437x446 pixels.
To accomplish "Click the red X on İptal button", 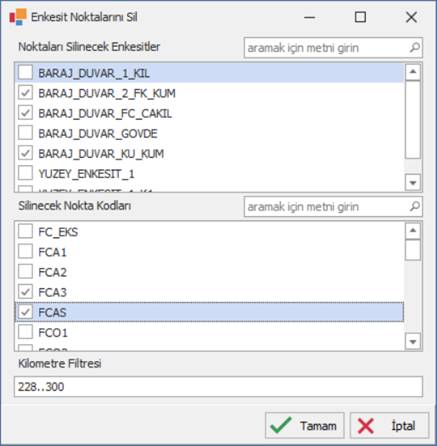I will [366, 426].
